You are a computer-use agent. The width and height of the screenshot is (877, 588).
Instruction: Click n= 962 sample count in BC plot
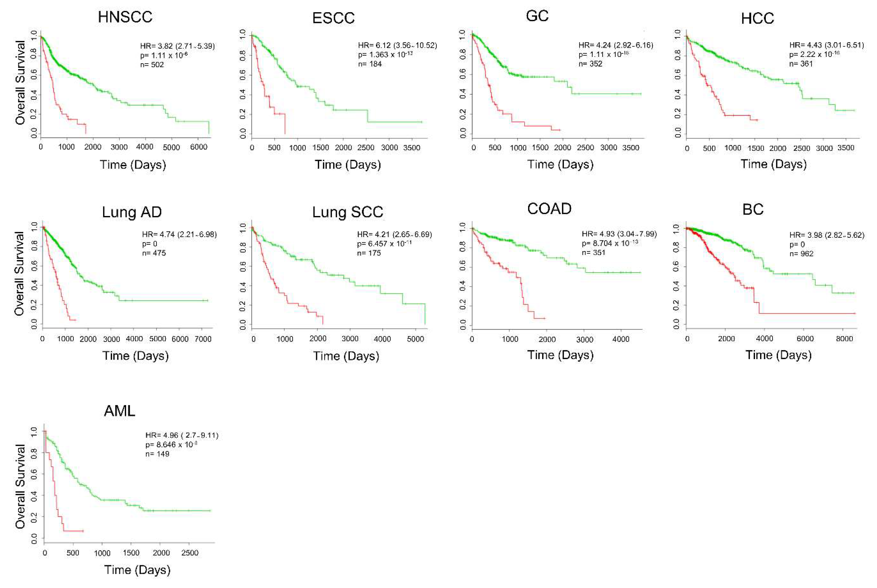click(801, 253)
